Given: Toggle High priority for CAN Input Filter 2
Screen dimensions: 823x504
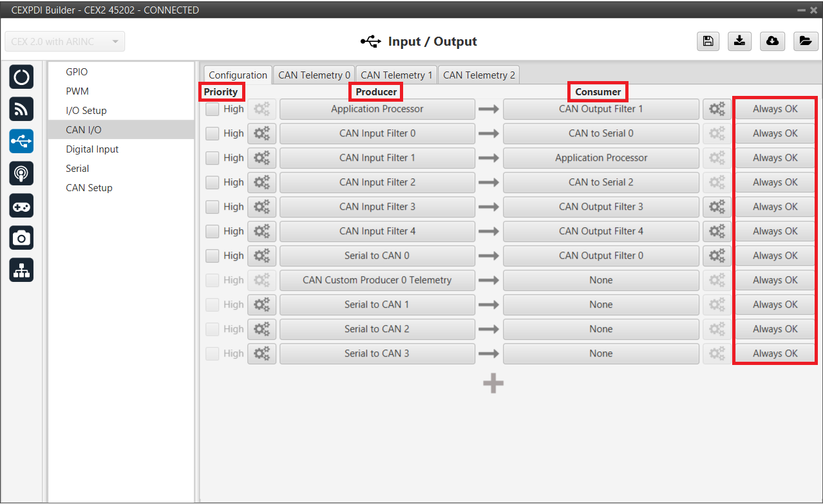Looking at the screenshot, I should (x=213, y=183).
